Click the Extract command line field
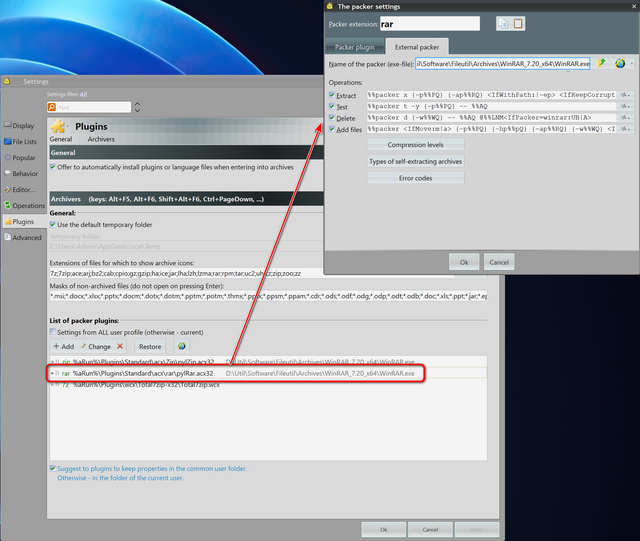 click(x=491, y=95)
